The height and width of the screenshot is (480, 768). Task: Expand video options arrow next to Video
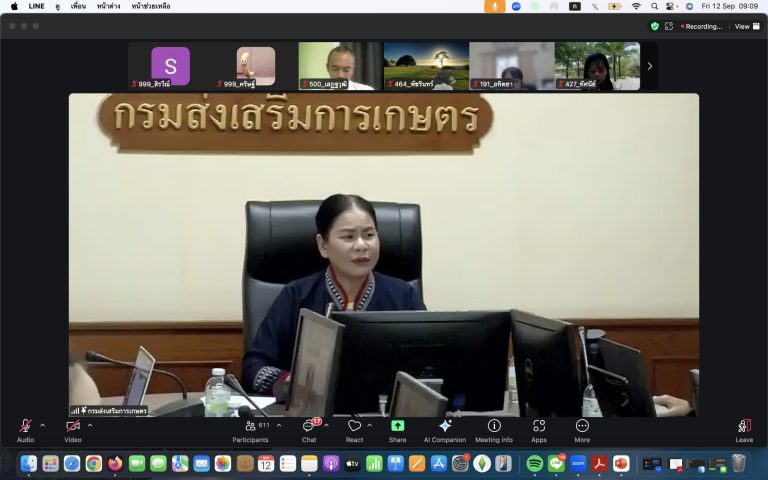(x=90, y=425)
